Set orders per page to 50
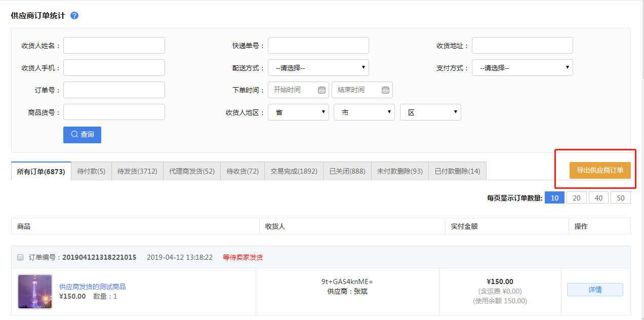Viewport: 644px width, 320px height. coord(620,198)
